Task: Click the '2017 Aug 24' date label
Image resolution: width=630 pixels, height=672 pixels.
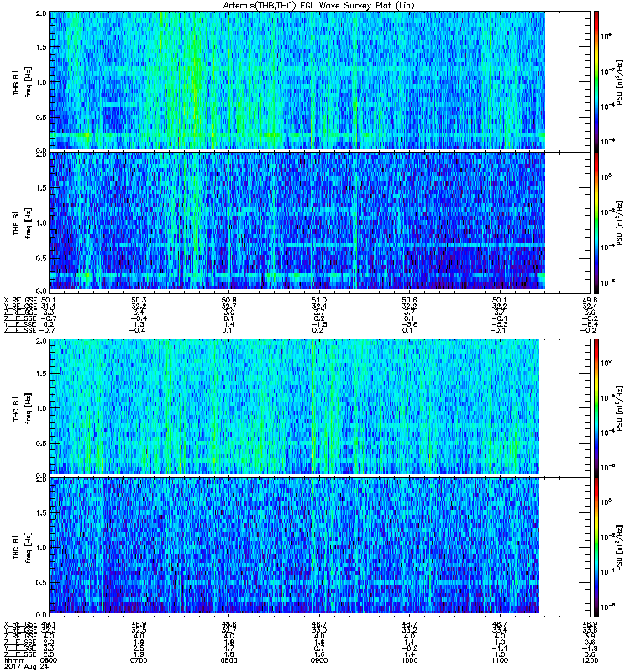Action: pos(26,666)
